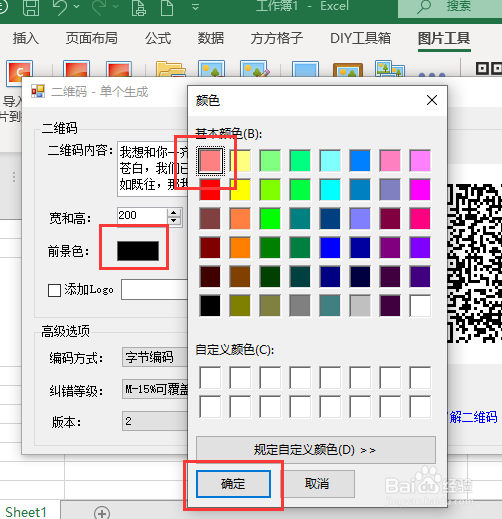Increase the 宽和高 value with the up arrow
The width and height of the screenshot is (502, 519).
[174, 213]
